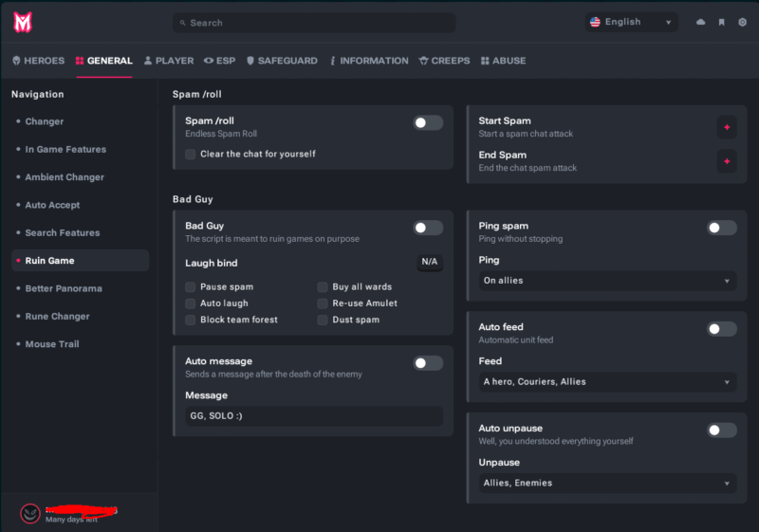
Task: Click the Many days left text
Action: [x=71, y=520]
